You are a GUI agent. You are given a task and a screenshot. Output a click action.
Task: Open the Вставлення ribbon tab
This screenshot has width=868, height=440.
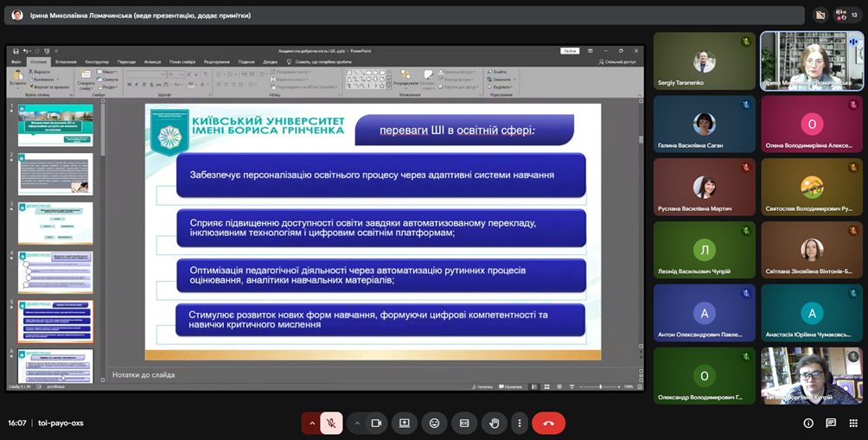[x=65, y=62]
